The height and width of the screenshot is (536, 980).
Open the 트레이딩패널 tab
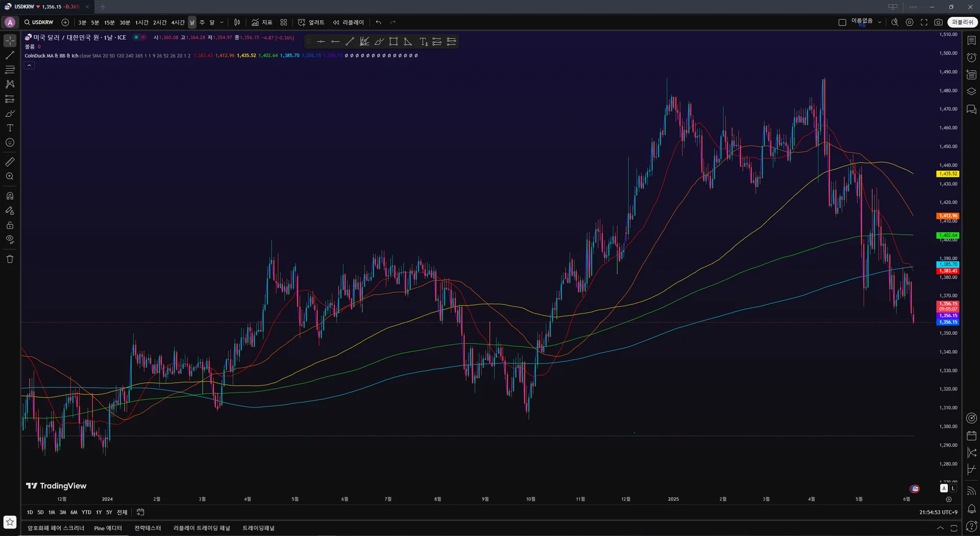(258, 528)
